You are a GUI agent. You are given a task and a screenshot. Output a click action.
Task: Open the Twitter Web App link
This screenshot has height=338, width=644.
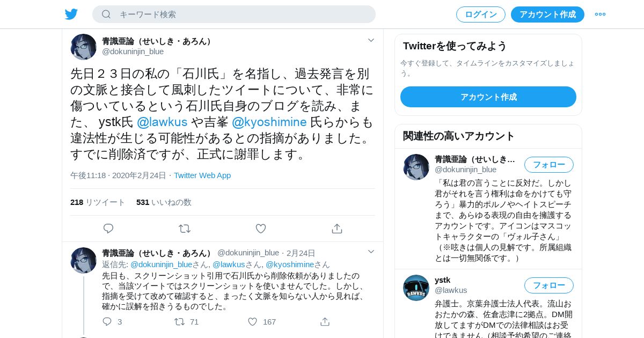point(202,175)
